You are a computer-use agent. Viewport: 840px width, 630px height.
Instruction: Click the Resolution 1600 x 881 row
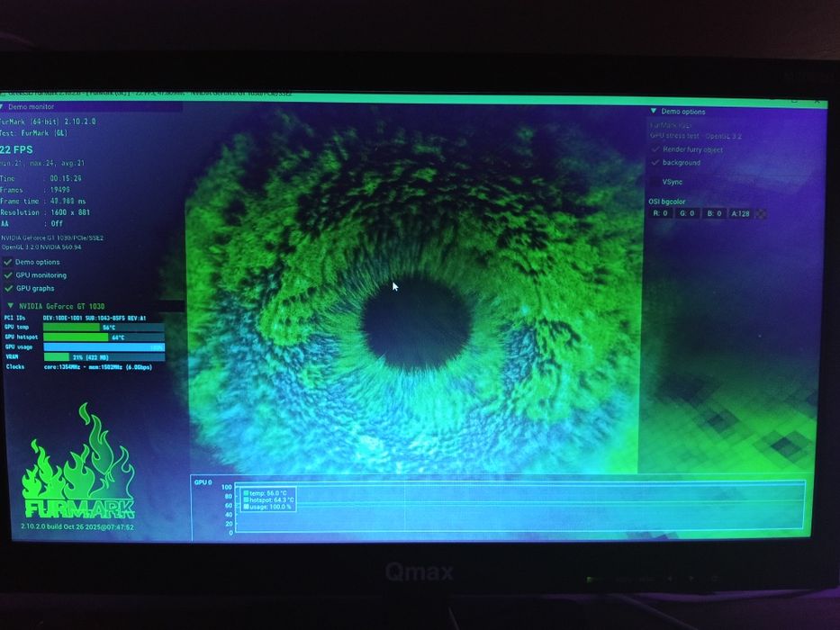point(45,212)
